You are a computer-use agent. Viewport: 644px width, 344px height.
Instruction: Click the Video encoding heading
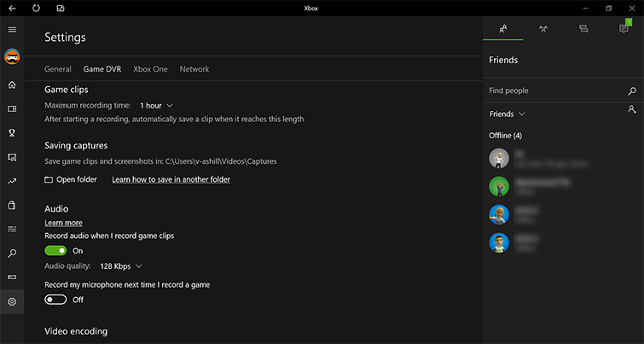coord(76,331)
